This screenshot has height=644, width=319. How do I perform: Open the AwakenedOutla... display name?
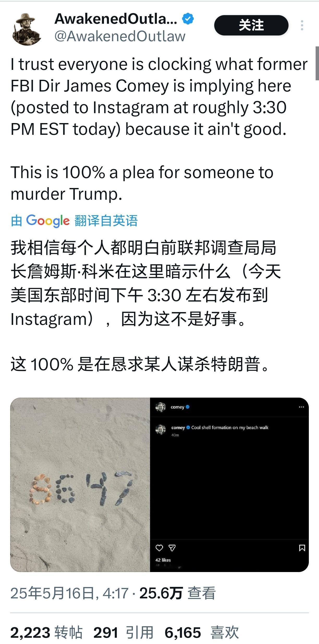pos(116,19)
